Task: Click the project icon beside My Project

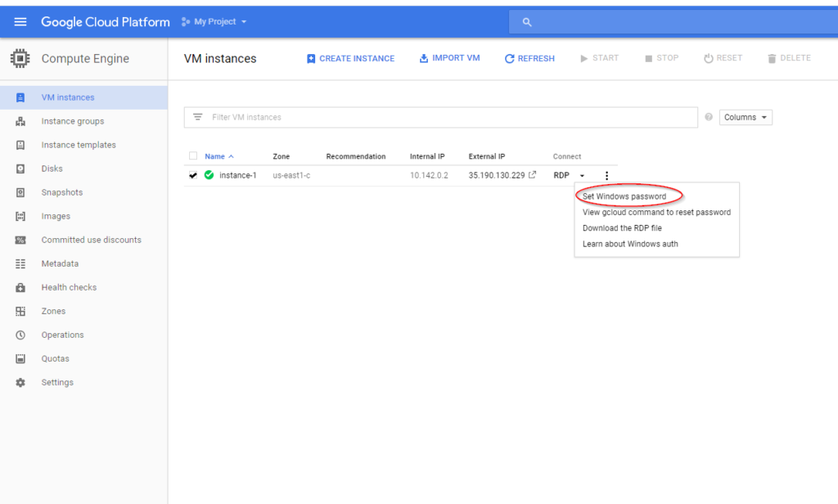Action: pos(186,22)
